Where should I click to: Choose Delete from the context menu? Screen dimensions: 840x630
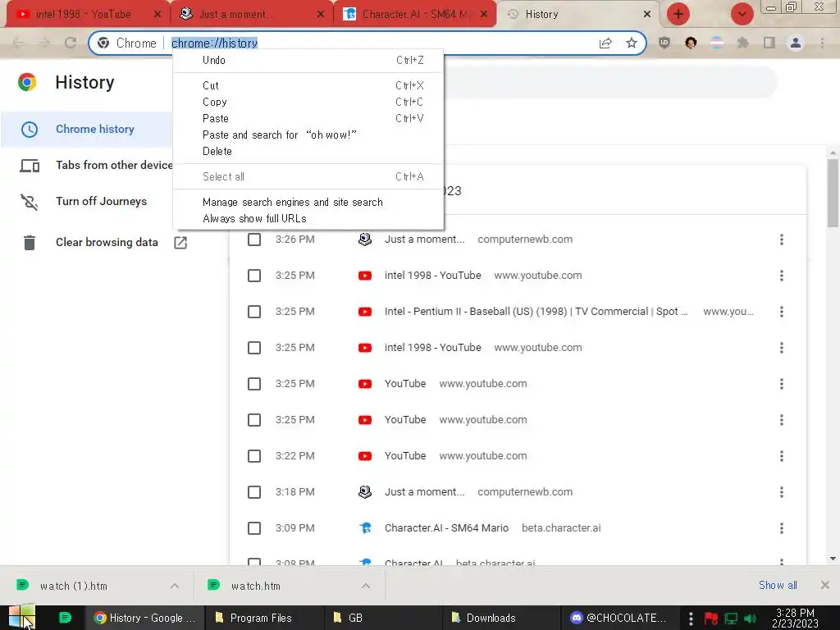click(308, 151)
